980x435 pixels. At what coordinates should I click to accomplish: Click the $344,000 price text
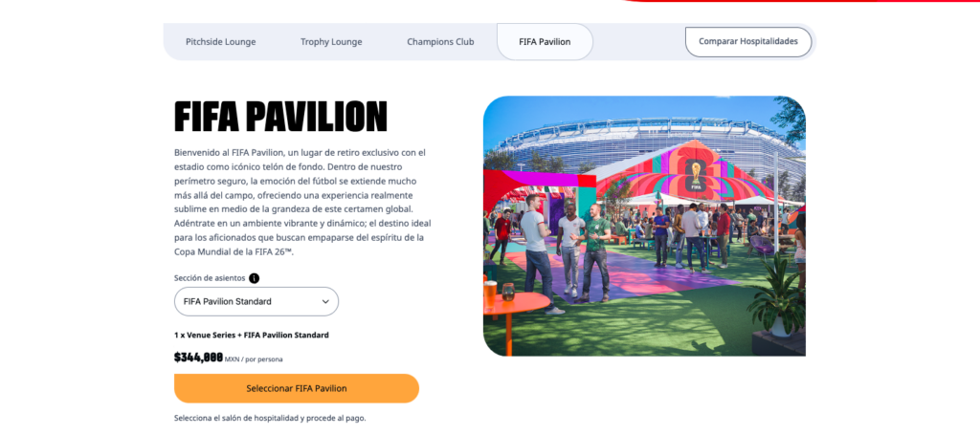198,358
